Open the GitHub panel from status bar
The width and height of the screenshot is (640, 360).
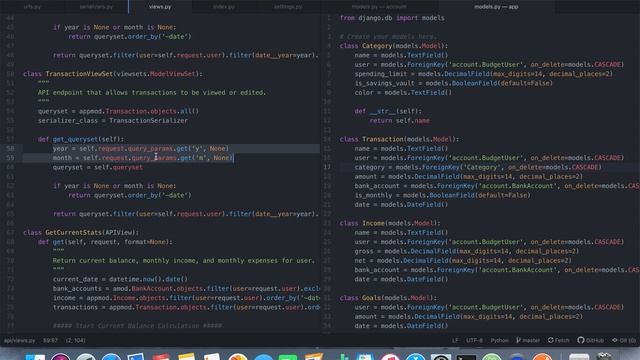point(591,340)
